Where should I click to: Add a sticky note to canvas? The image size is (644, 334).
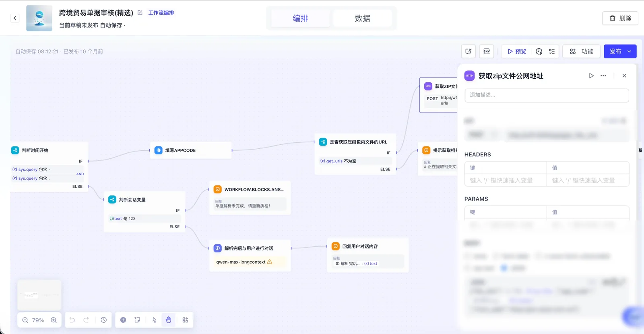click(x=137, y=320)
